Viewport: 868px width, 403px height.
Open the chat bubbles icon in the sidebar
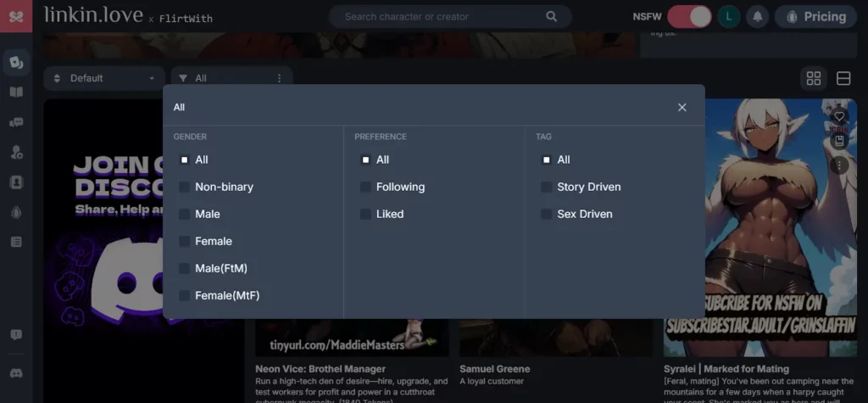16,122
